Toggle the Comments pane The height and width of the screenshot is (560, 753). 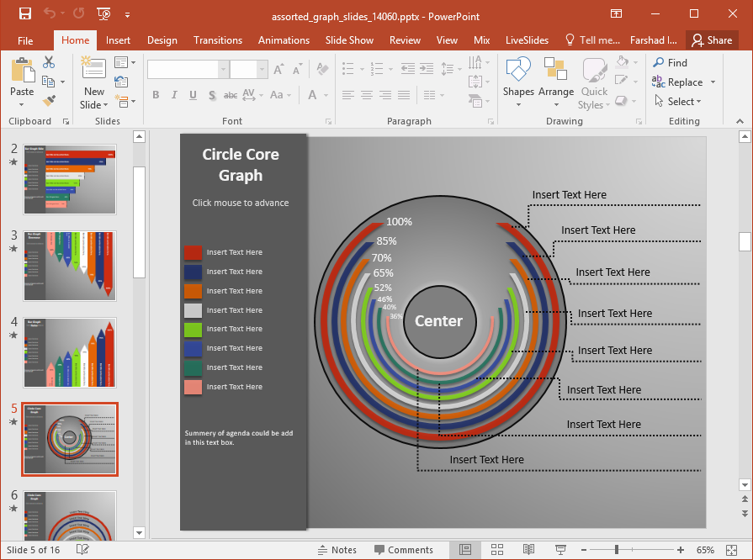click(402, 550)
